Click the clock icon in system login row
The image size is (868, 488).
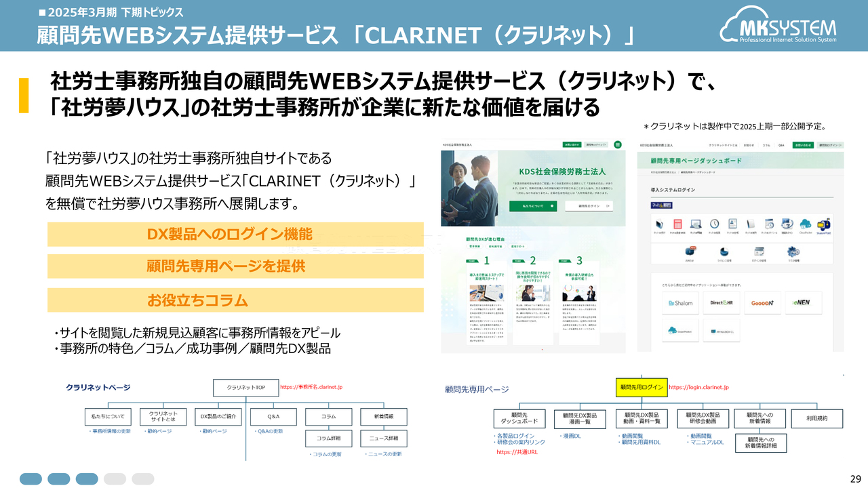click(714, 224)
